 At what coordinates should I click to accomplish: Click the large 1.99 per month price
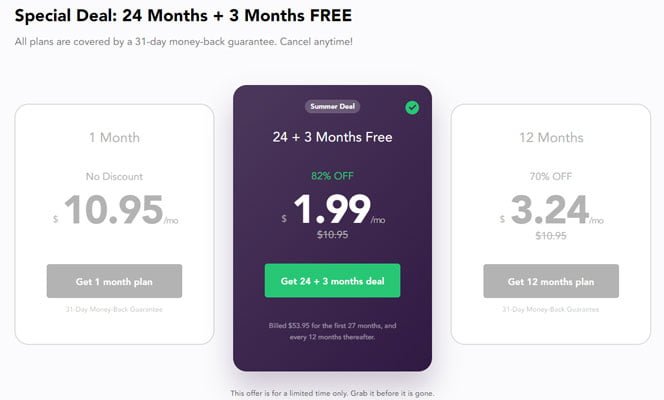coord(333,209)
